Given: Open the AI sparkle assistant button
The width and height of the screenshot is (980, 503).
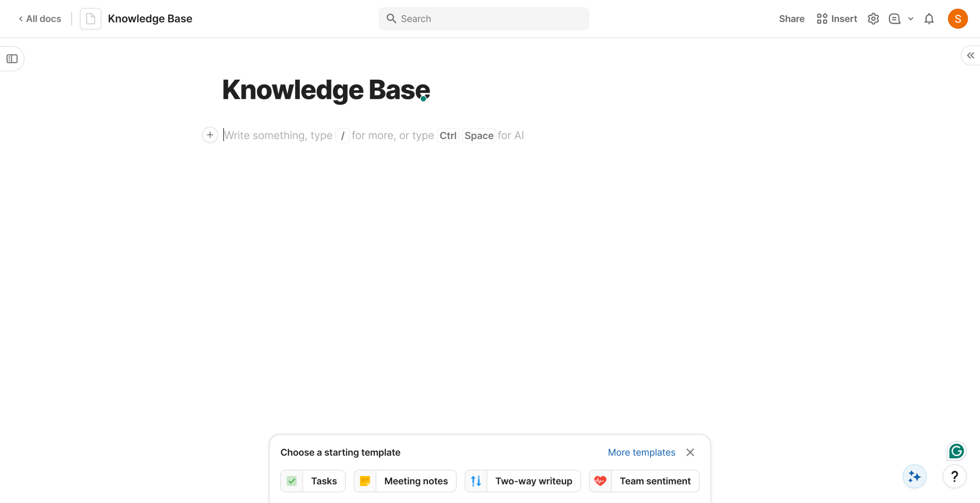Looking at the screenshot, I should click(914, 477).
